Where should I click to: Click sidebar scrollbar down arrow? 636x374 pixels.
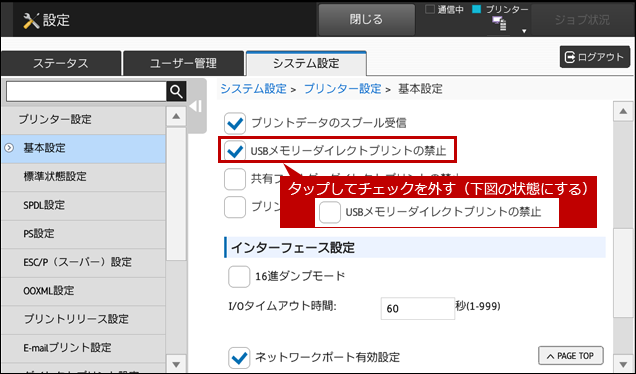176,364
